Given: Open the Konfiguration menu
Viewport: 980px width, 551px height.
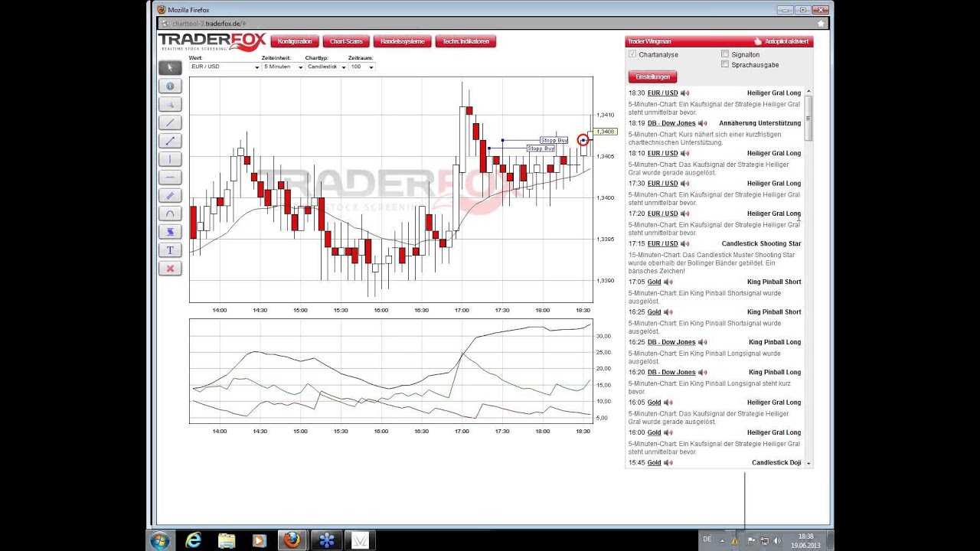Looking at the screenshot, I should [x=295, y=41].
